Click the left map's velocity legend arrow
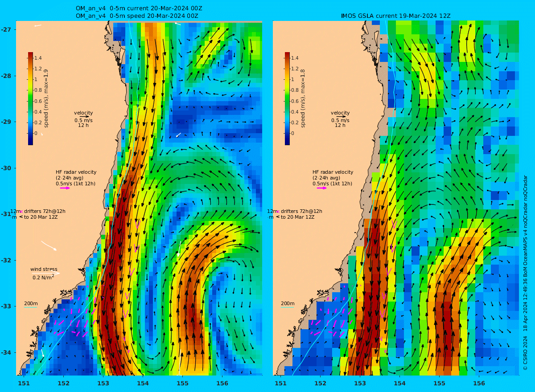This screenshot has height=392, width=535. pos(84,117)
